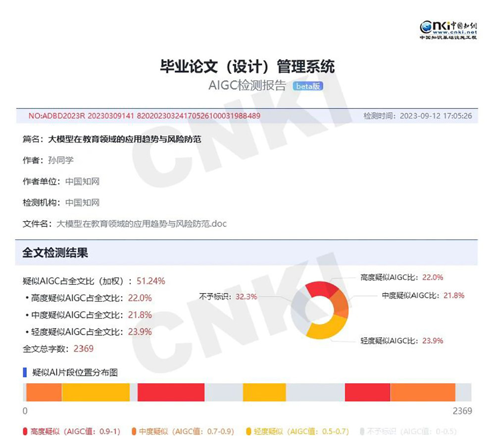Click the CNKI logo in the header
495x448 pixels.
click(x=448, y=28)
